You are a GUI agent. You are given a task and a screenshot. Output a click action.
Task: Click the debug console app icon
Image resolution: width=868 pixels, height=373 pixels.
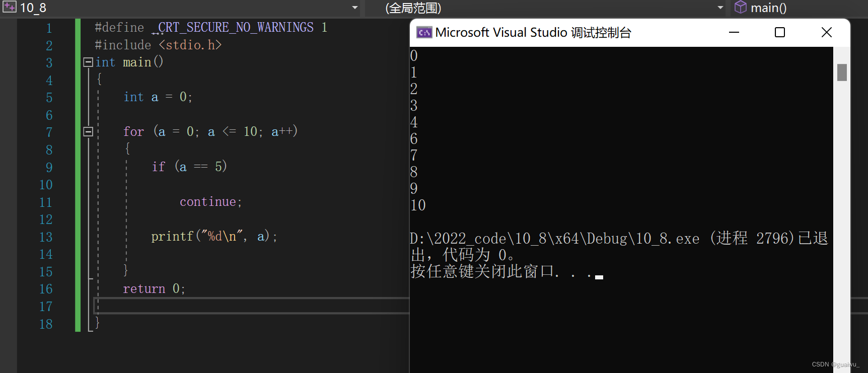tap(424, 33)
